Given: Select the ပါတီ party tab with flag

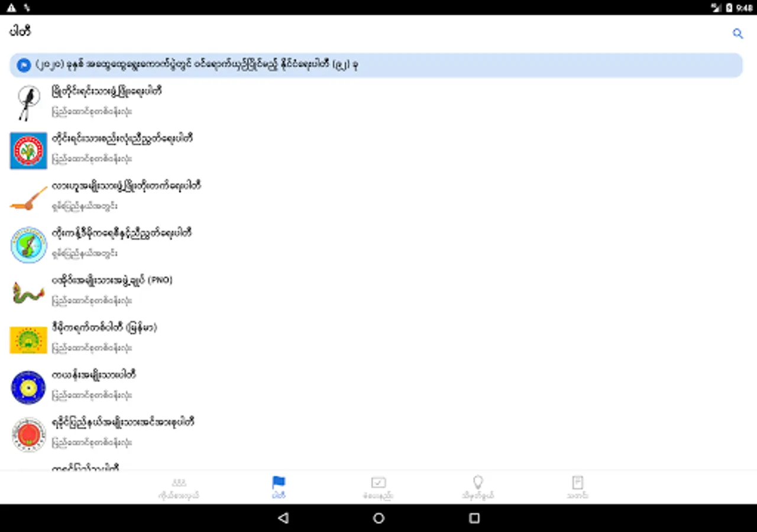Looking at the screenshot, I should [x=279, y=488].
